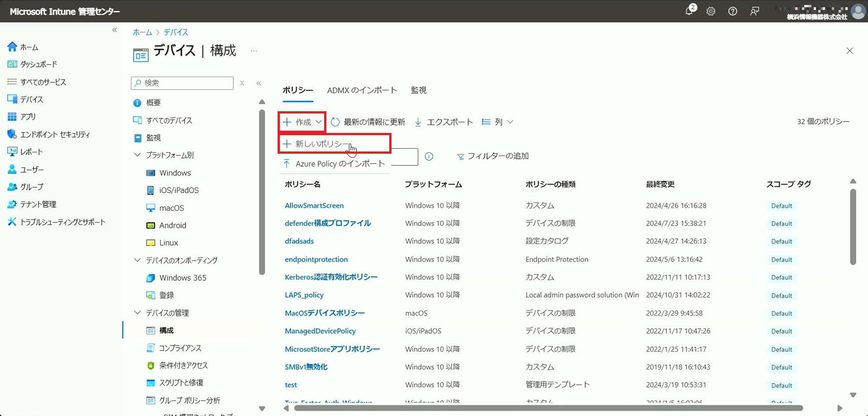Collapse デバイスのオンボーディング section
The width and height of the screenshot is (868, 416).
pyautogui.click(x=137, y=260)
